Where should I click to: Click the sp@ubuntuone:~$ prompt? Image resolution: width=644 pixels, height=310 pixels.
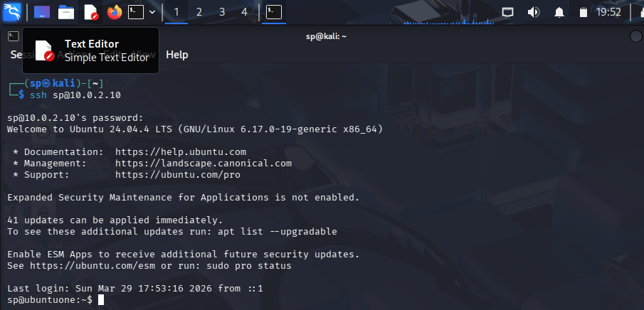point(50,300)
